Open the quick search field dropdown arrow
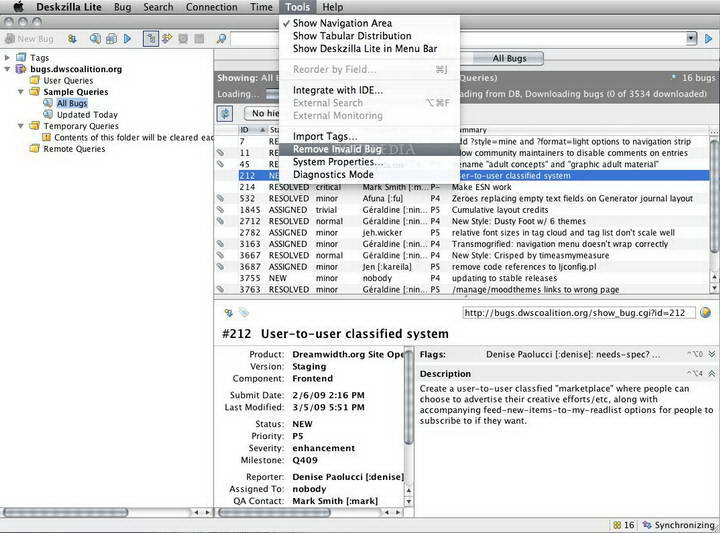The image size is (720, 533). [692, 39]
